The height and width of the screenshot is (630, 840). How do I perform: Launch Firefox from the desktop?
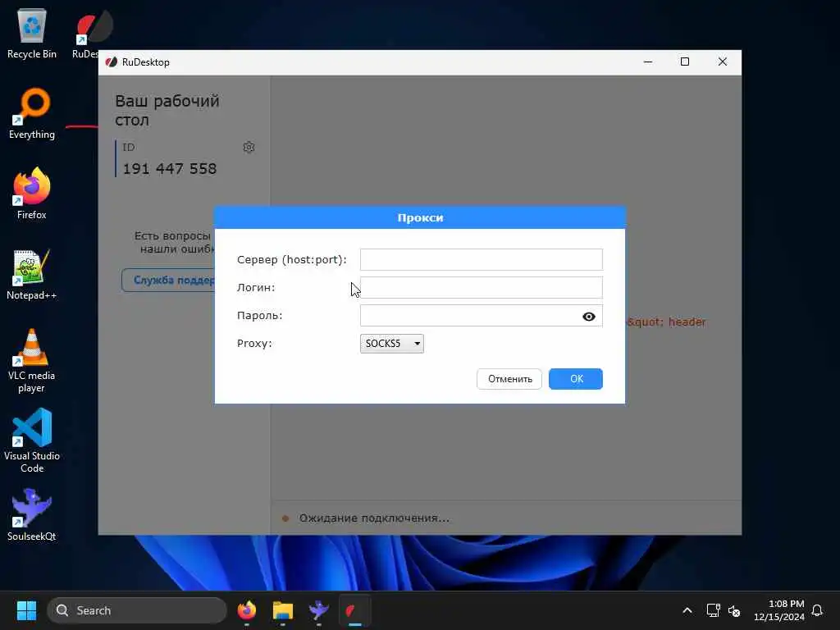(32, 194)
